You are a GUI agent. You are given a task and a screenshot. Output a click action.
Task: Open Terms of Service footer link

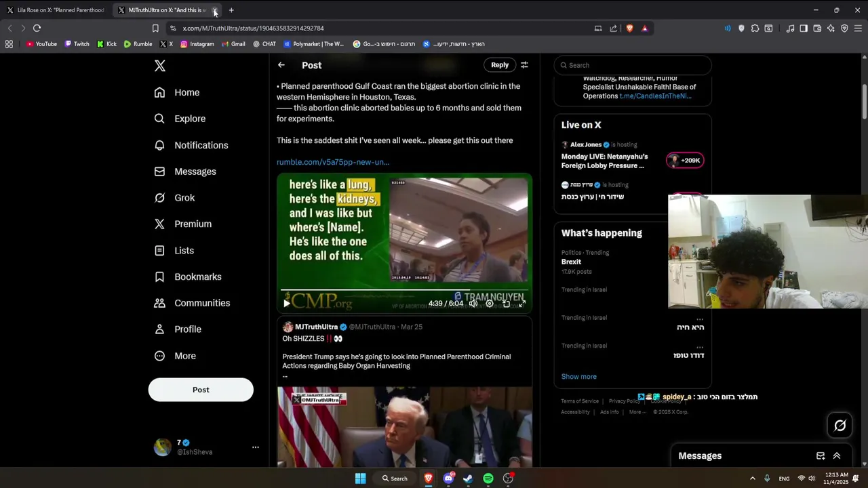point(580,401)
